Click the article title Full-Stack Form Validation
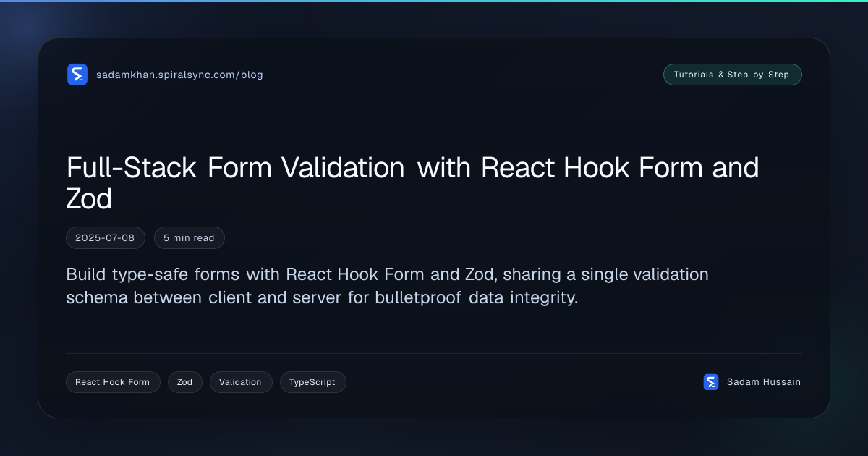 tap(412, 182)
